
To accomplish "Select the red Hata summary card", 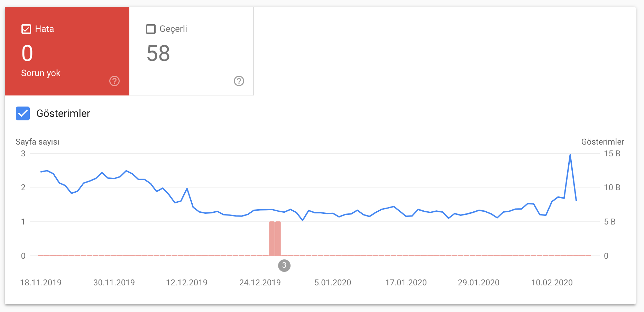I will click(x=67, y=51).
